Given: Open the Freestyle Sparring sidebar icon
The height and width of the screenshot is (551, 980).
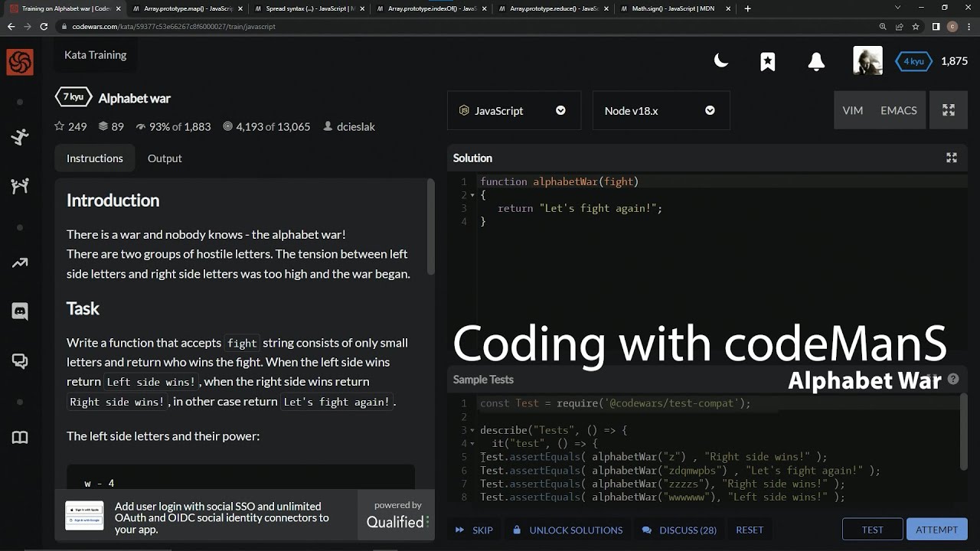Looking at the screenshot, I should click(x=20, y=186).
